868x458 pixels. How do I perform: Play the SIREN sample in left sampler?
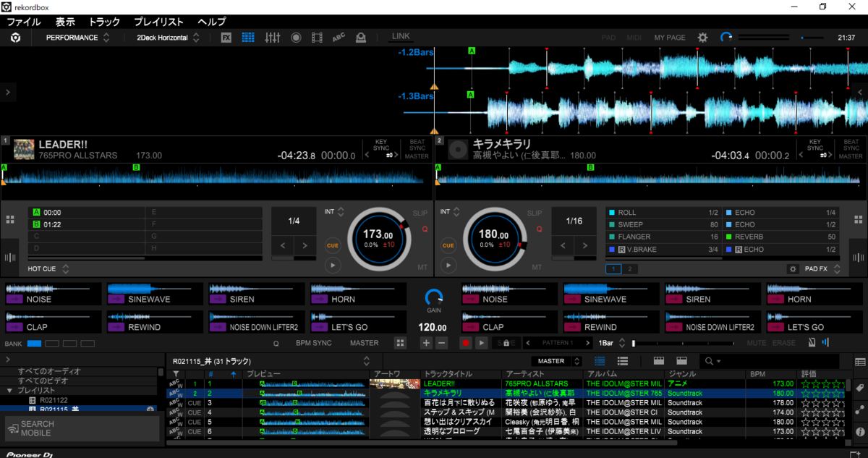(x=257, y=293)
